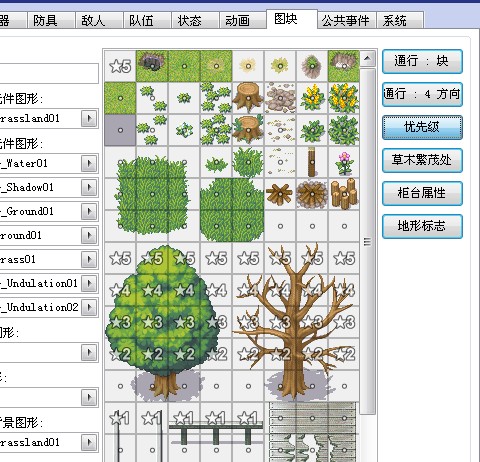Viewport: 480px width, 462px height.
Task: Select the small green shrub tile
Action: coord(312,130)
